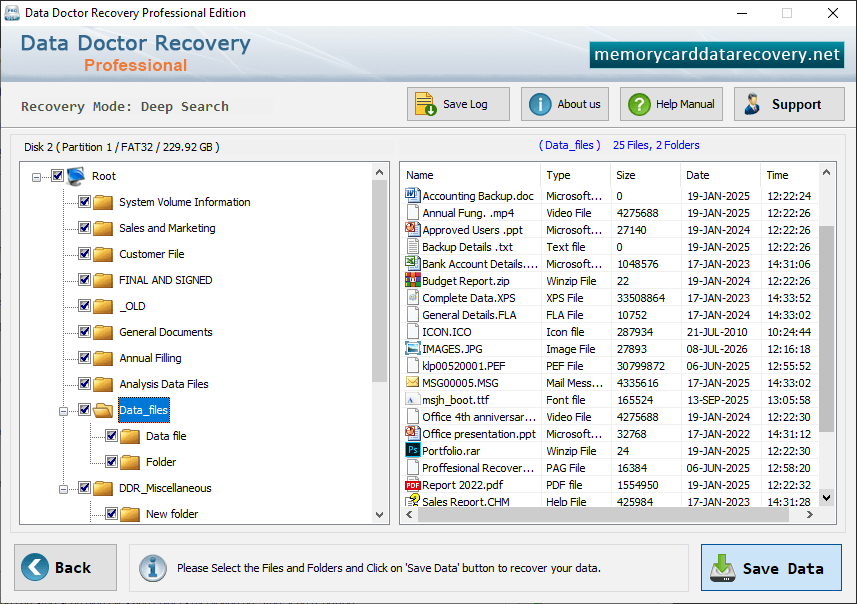Click the Support person icon

point(753,104)
